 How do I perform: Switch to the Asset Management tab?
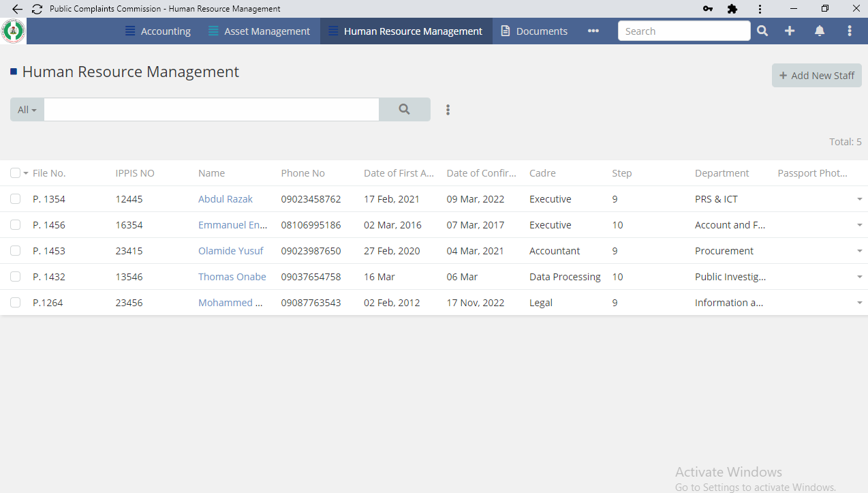pyautogui.click(x=266, y=31)
